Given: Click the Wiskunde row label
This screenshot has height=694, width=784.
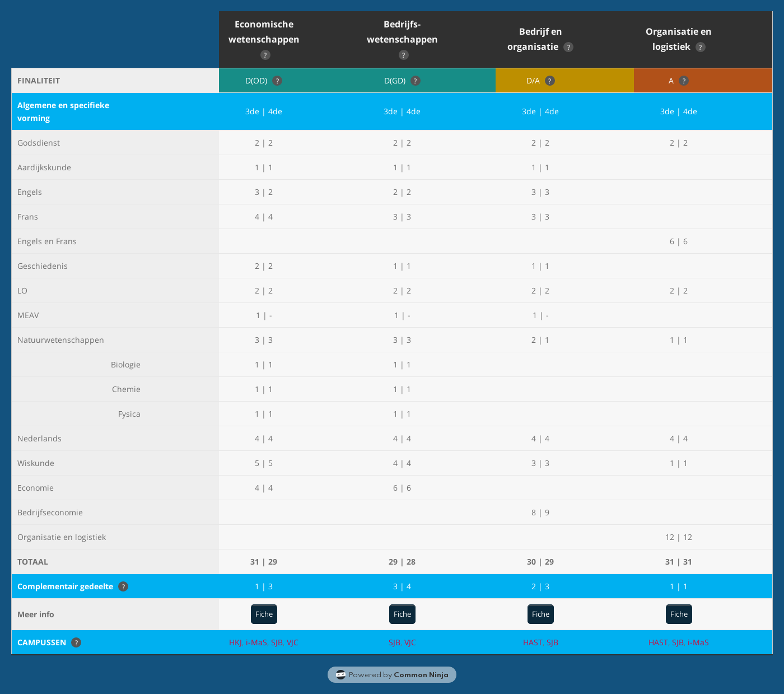Looking at the screenshot, I should (x=36, y=463).
